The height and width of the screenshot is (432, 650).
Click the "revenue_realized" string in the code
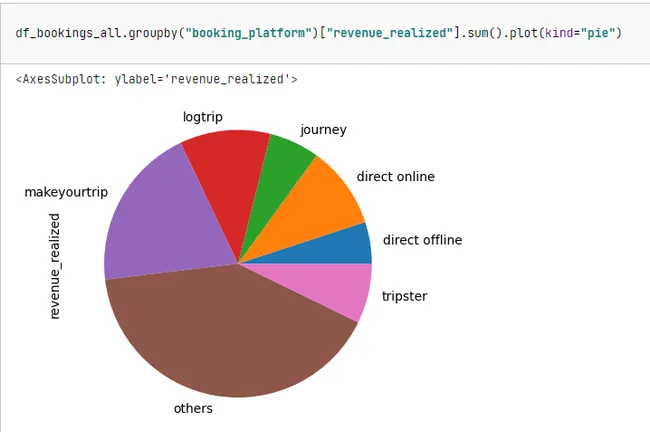pos(389,33)
